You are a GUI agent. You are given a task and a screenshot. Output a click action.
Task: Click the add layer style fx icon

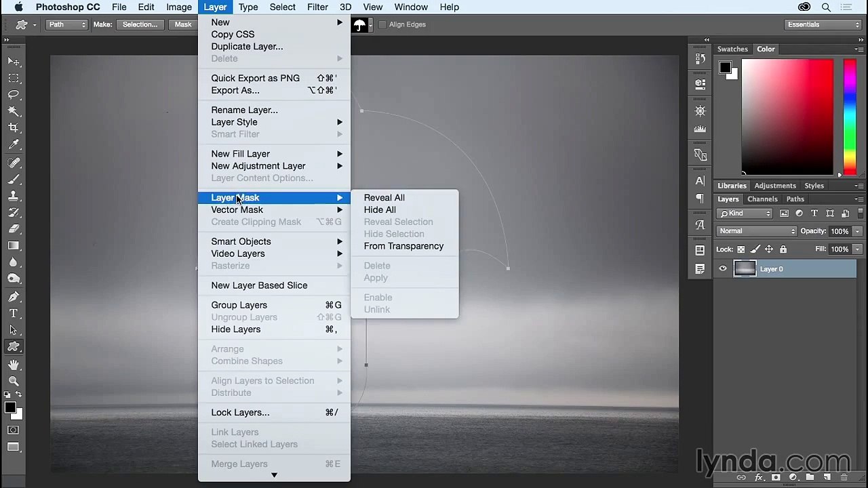tap(759, 478)
